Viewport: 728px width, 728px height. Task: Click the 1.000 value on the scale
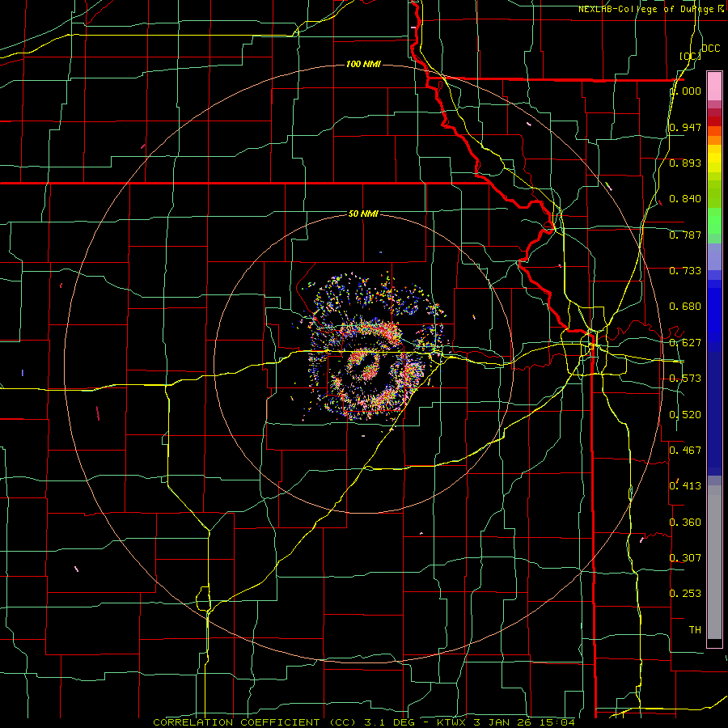point(686,91)
